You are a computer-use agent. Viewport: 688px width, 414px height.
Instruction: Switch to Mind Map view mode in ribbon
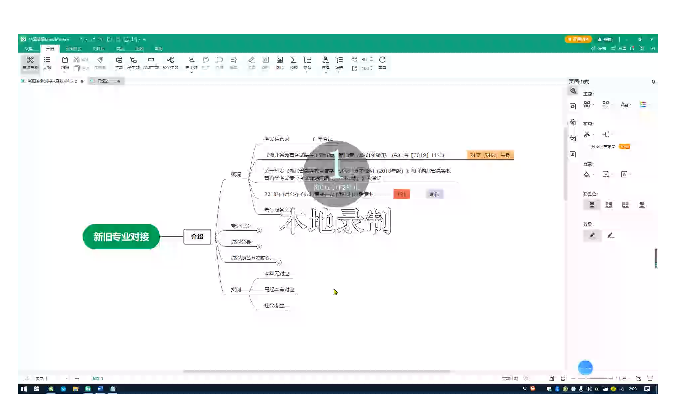pyautogui.click(x=30, y=62)
